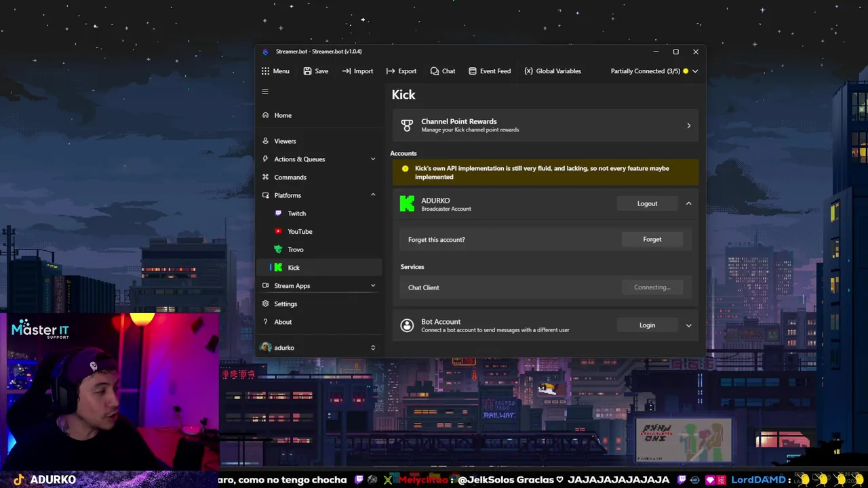Image resolution: width=868 pixels, height=488 pixels.
Task: Click the Chat Client label
Action: pyautogui.click(x=424, y=287)
